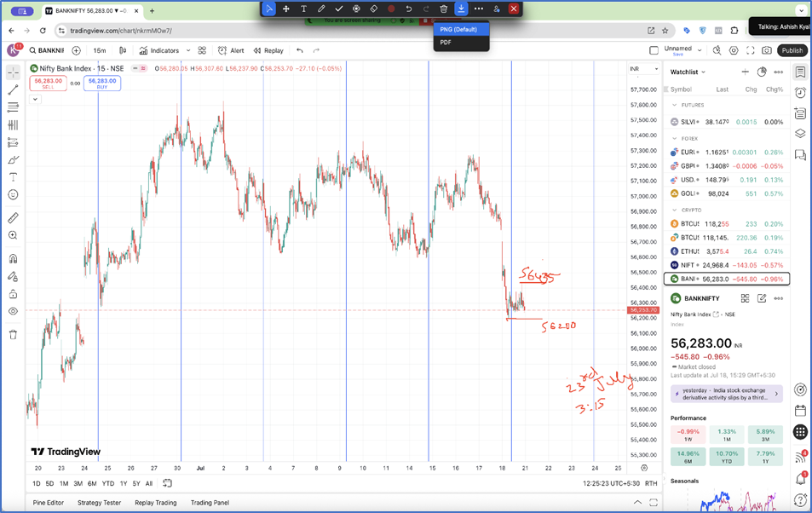Create an Alert from top toolbar
The height and width of the screenshot is (513, 812).
click(231, 50)
